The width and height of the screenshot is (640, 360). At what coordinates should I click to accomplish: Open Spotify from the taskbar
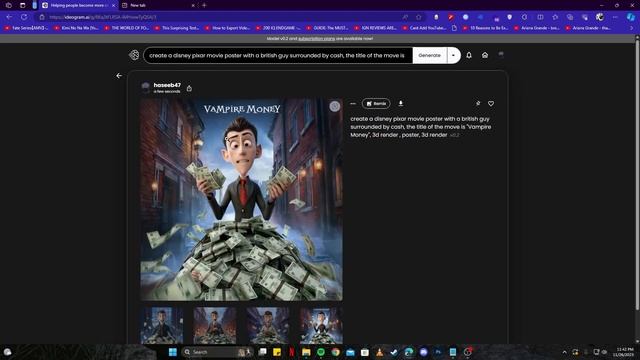tap(321, 352)
